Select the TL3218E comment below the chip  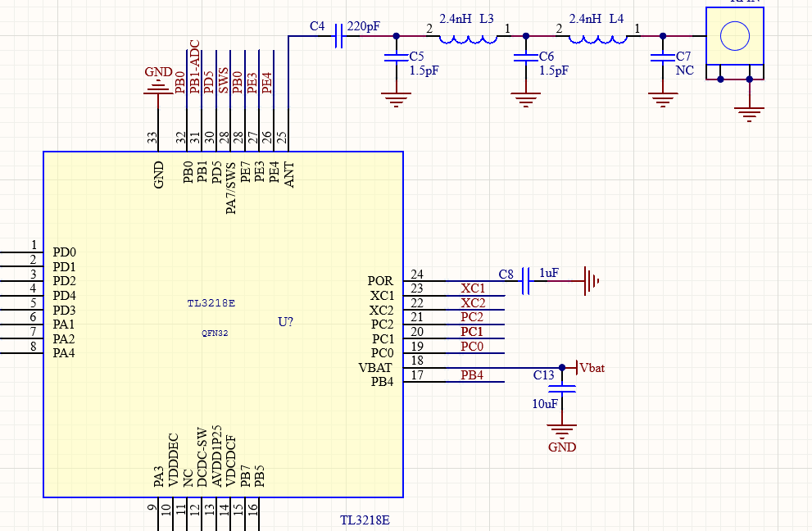(x=365, y=520)
